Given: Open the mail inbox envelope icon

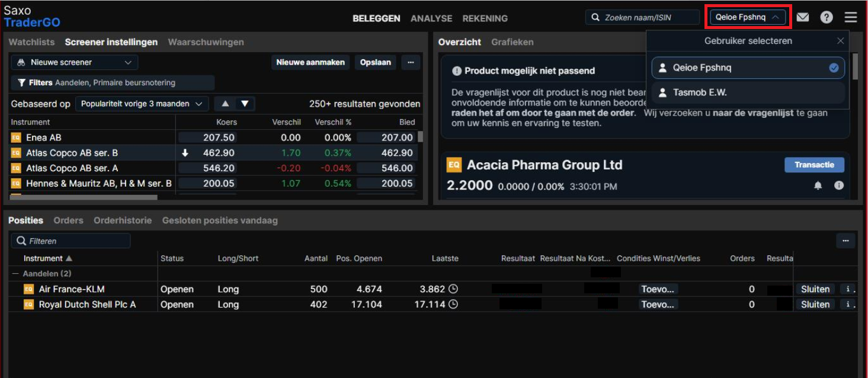Looking at the screenshot, I should (802, 17).
